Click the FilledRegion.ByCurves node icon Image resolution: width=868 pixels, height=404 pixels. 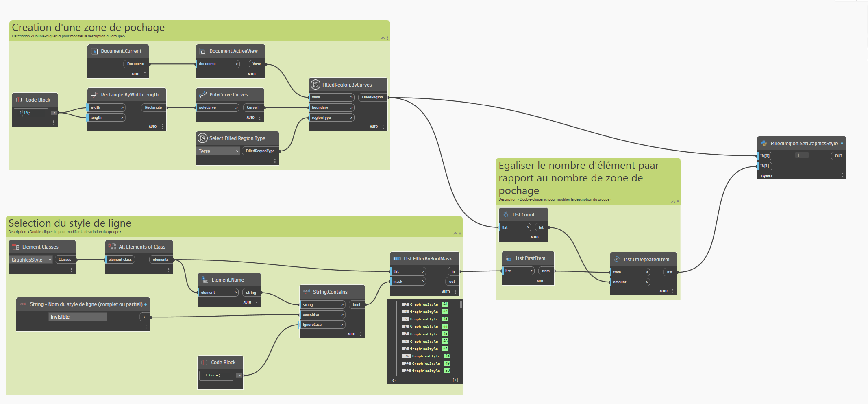(x=315, y=85)
